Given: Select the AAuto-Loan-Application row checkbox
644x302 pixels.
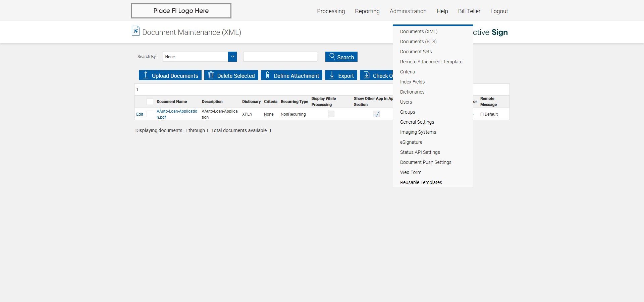Looking at the screenshot, I should click(150, 114).
